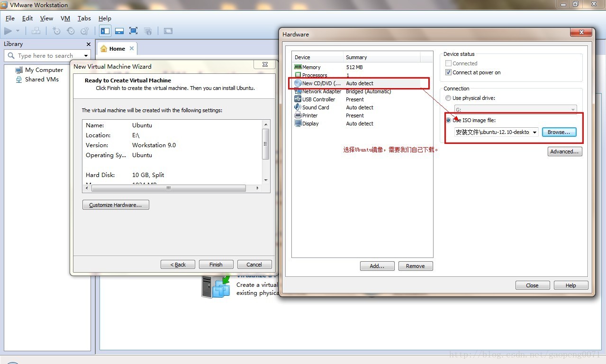Click the Summary column header
Image resolution: width=606 pixels, height=364 pixels.
point(382,57)
